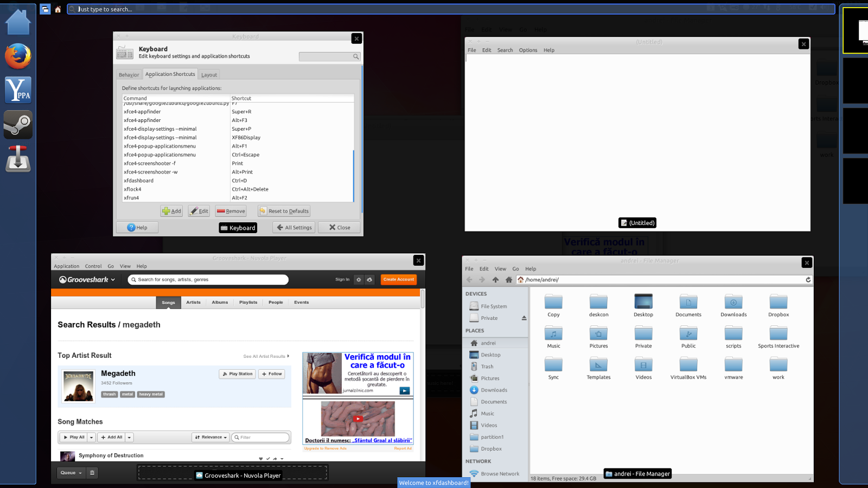Open the scripts folder
Viewport: 868px width, 488px height.
(x=733, y=337)
